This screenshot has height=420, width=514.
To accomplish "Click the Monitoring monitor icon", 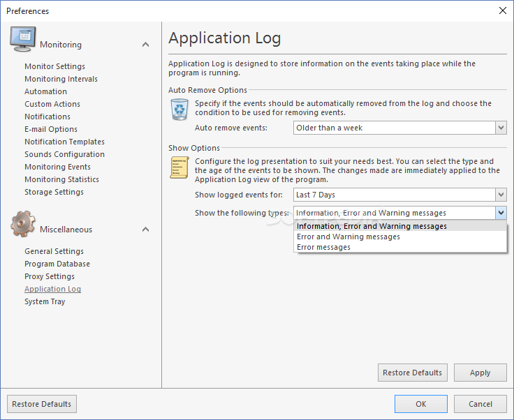I will (x=22, y=39).
